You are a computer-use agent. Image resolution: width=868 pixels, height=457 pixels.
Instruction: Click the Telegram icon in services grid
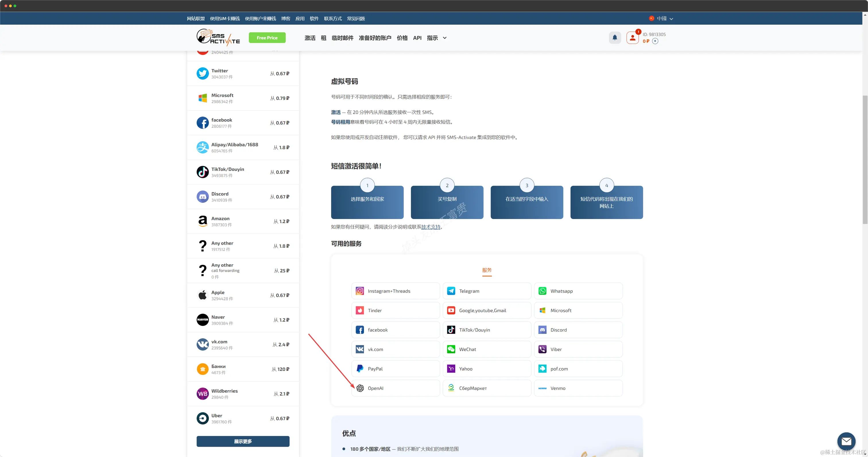(451, 291)
